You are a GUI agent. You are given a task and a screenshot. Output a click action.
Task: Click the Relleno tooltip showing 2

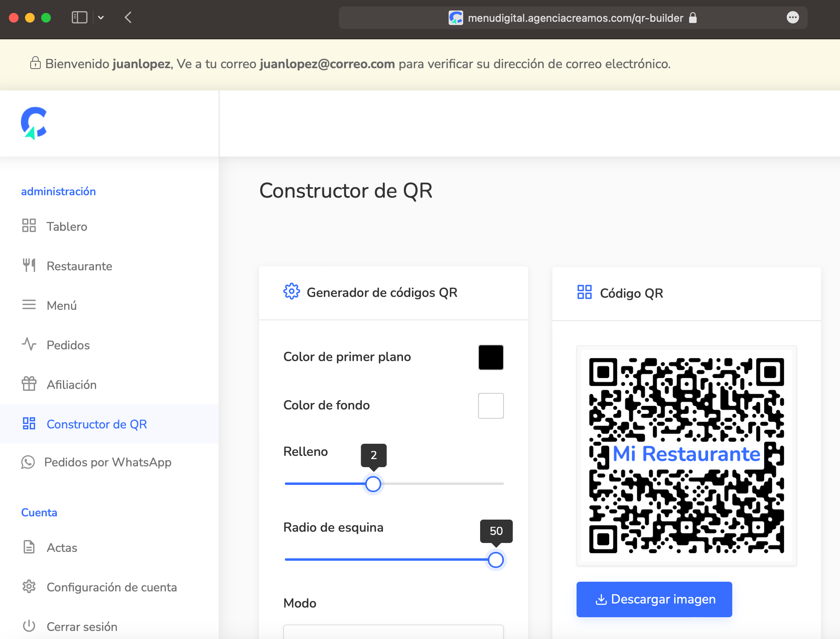click(374, 455)
